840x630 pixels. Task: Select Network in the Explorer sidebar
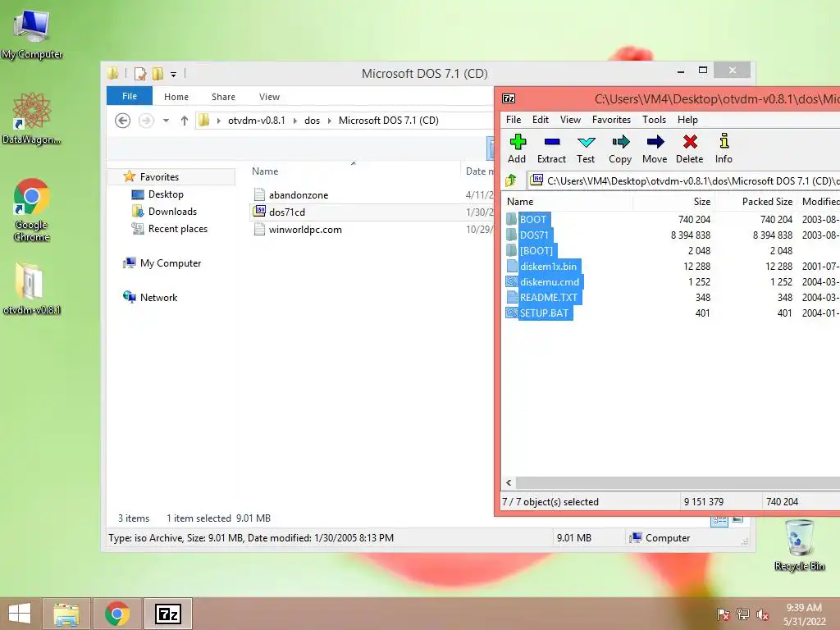[x=158, y=297]
